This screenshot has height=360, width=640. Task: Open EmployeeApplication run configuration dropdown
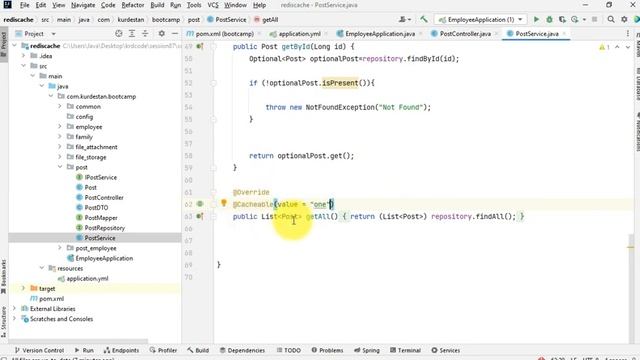(x=480, y=19)
